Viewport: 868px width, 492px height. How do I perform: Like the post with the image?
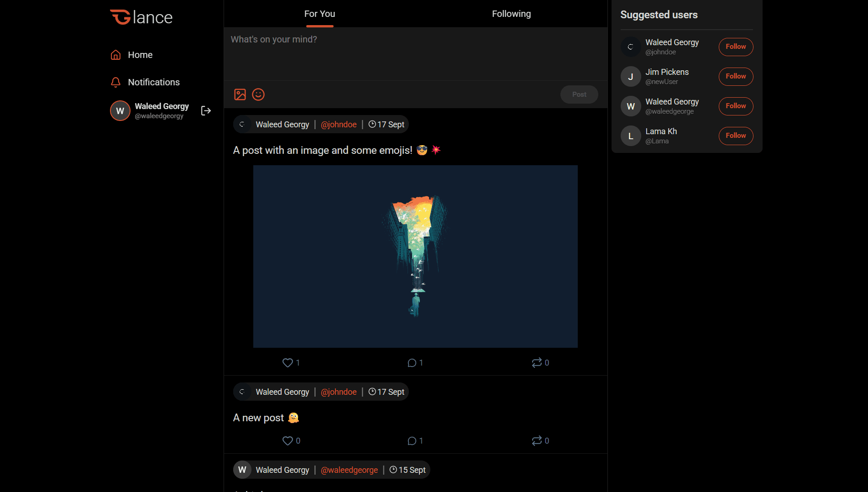click(287, 362)
